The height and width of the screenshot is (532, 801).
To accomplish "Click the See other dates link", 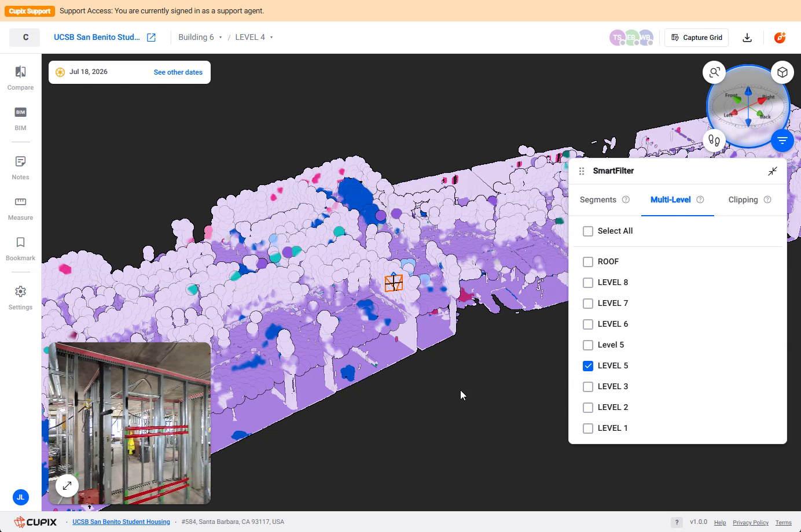I will [x=178, y=72].
